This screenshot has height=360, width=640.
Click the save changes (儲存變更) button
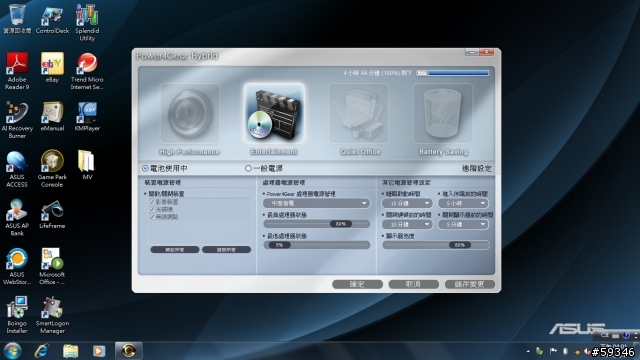(x=469, y=284)
